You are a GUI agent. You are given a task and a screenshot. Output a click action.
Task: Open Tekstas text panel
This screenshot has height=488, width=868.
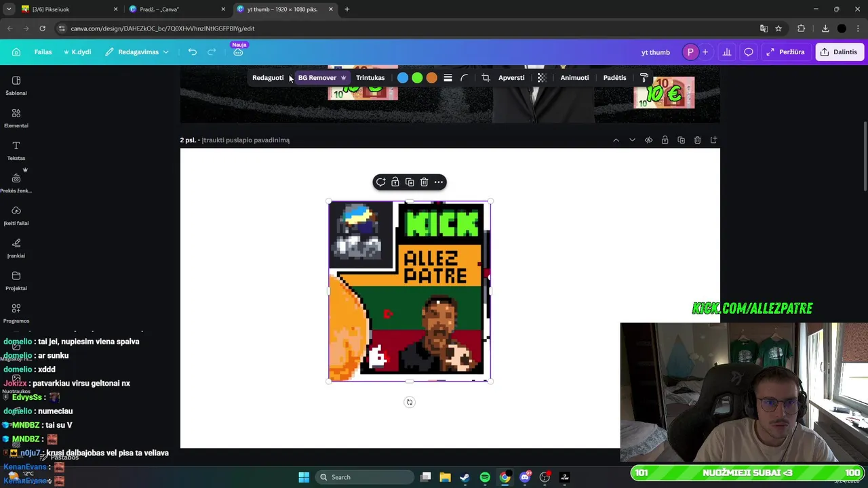tap(16, 150)
